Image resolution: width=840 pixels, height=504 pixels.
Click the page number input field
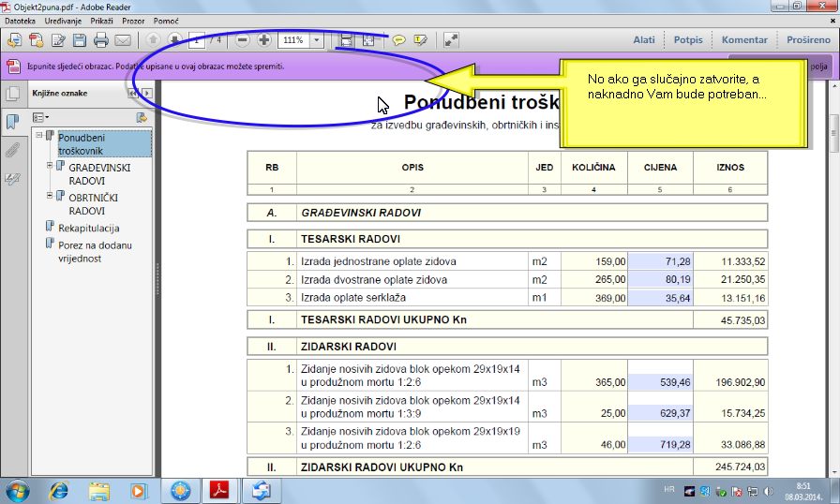[196, 40]
